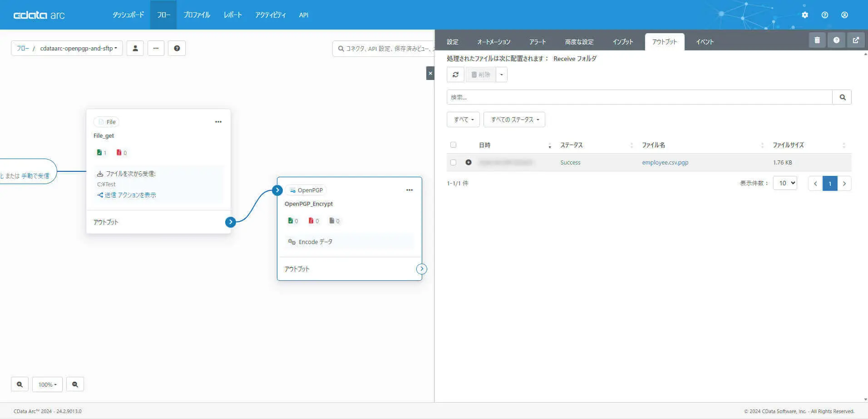Screen dimensions: 868x419
Task: Open the flow user permissions icon
Action: pos(135,48)
